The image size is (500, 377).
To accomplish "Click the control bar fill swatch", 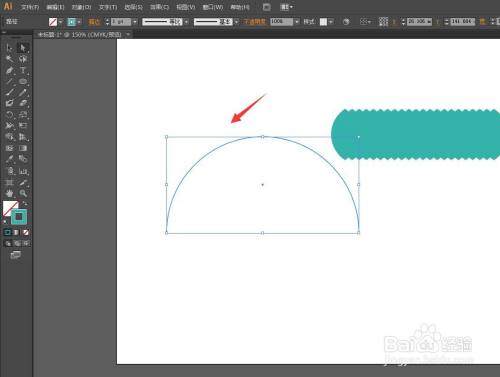I will 53,22.
